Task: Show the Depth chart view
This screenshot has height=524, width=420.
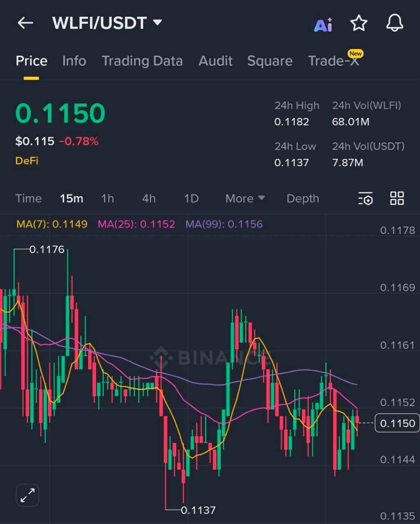Action: 303,199
